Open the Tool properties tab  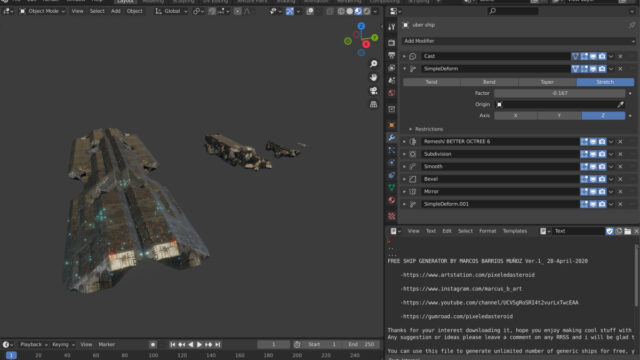coord(391,27)
